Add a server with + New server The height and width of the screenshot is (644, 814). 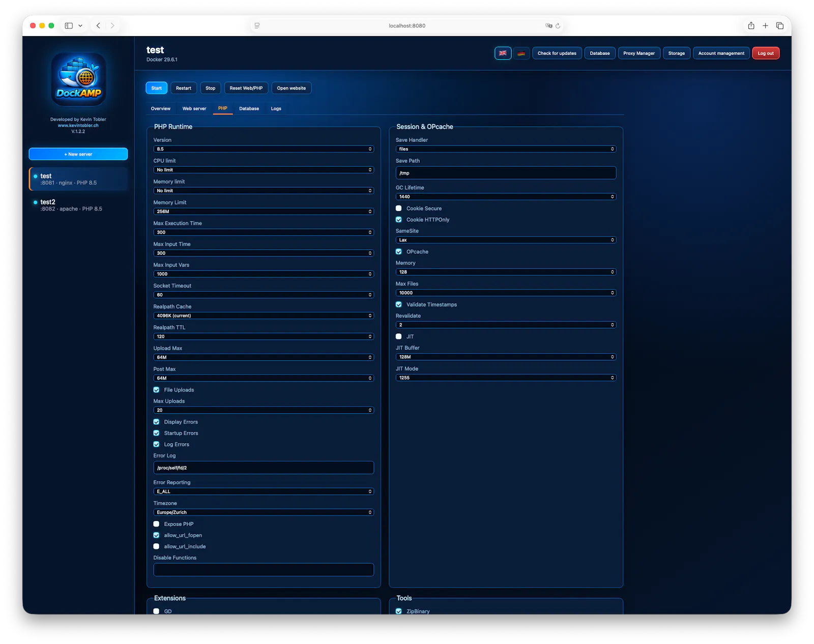click(x=78, y=154)
